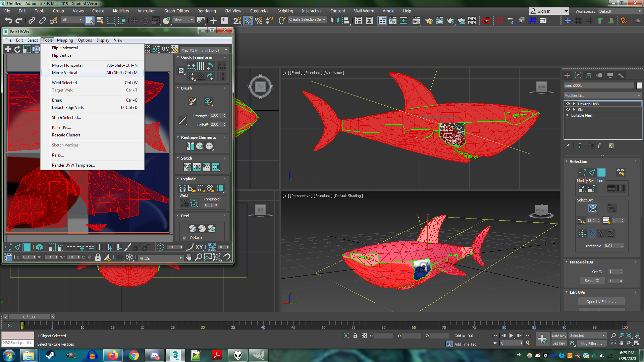Screen dimensions: 644x362
Task: Collapse Material IDs rollout
Action: (567, 262)
